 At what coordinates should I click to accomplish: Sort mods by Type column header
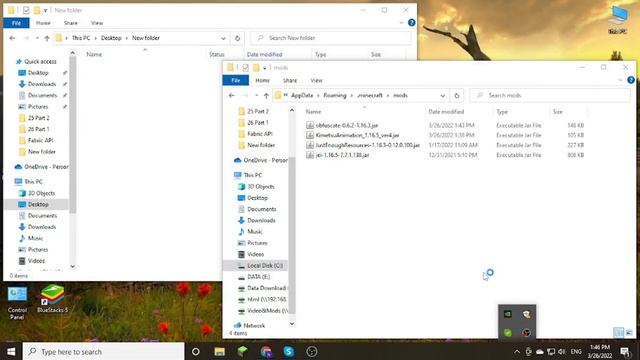pos(502,112)
